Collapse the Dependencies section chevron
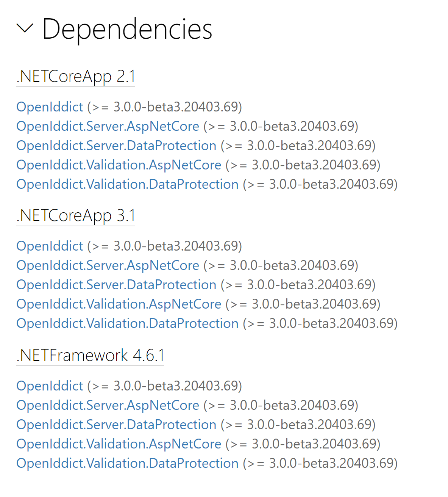This screenshot has height=497, width=448. pos(25,30)
